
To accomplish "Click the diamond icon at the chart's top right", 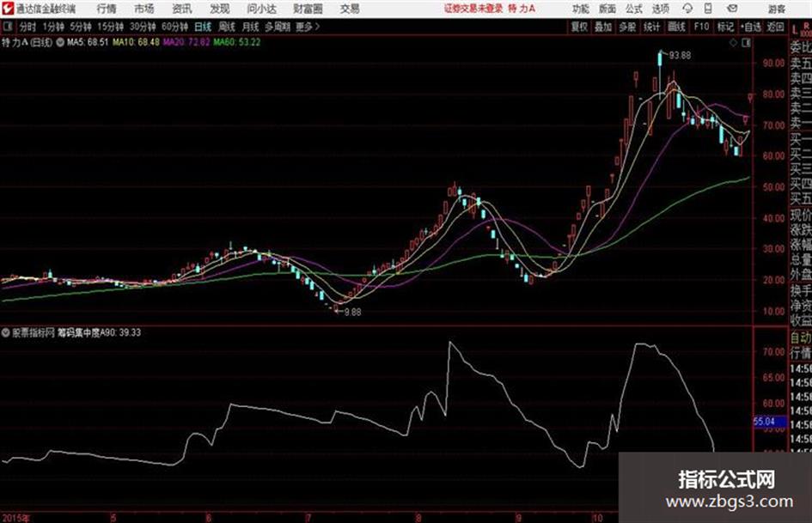I will point(733,43).
